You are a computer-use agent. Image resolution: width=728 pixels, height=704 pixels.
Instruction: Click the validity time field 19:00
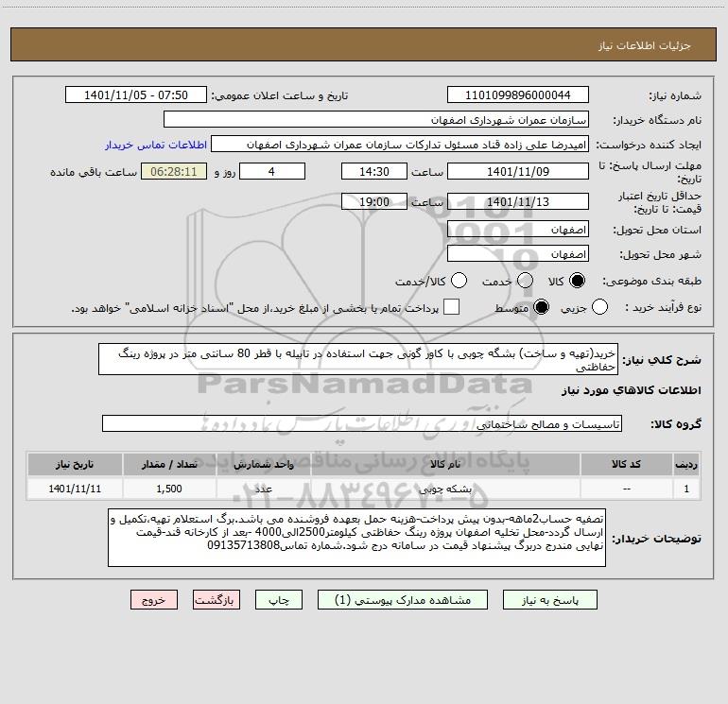tap(374, 201)
